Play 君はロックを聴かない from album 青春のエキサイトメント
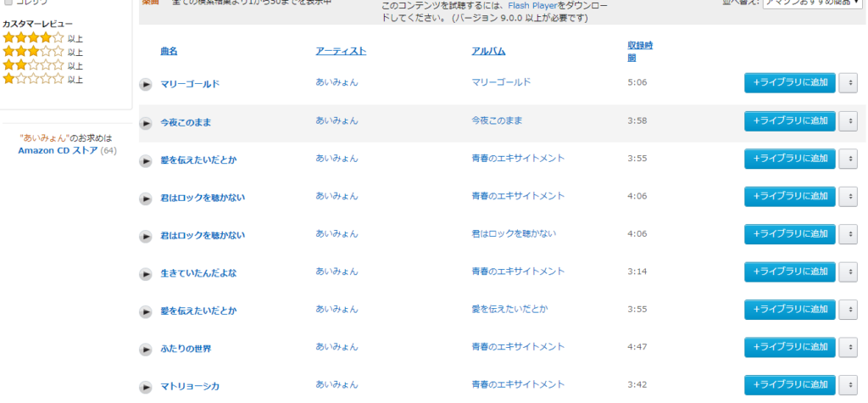 (x=145, y=199)
